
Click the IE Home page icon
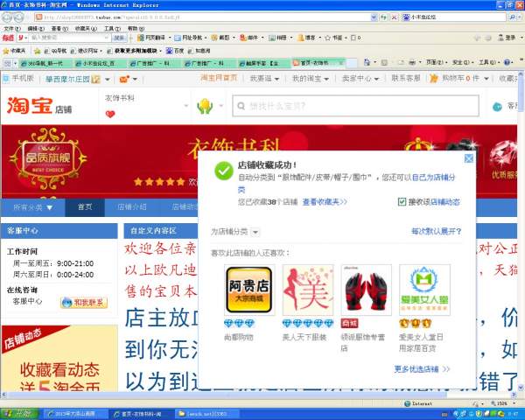click(367, 62)
